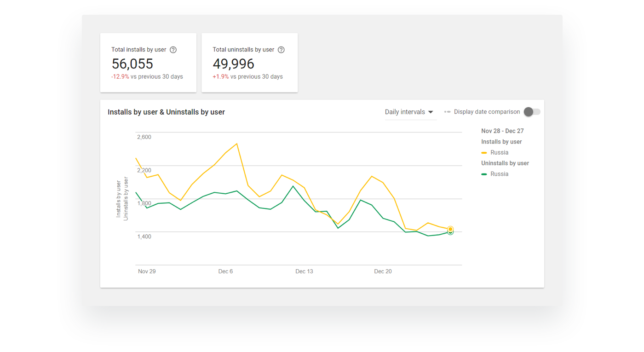Click the Russia legend entry under Installs by user
This screenshot has width=644, height=352.
(x=499, y=152)
